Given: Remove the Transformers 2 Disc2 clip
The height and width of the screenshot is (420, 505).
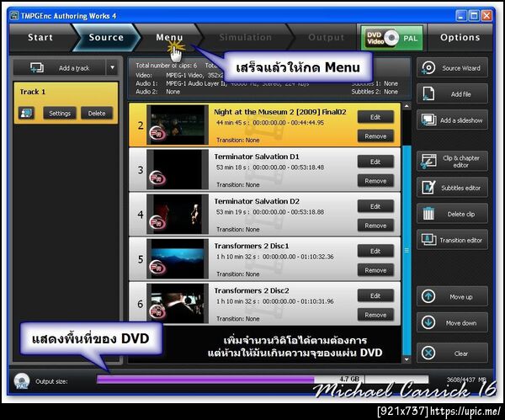Looking at the screenshot, I should pos(375,315).
